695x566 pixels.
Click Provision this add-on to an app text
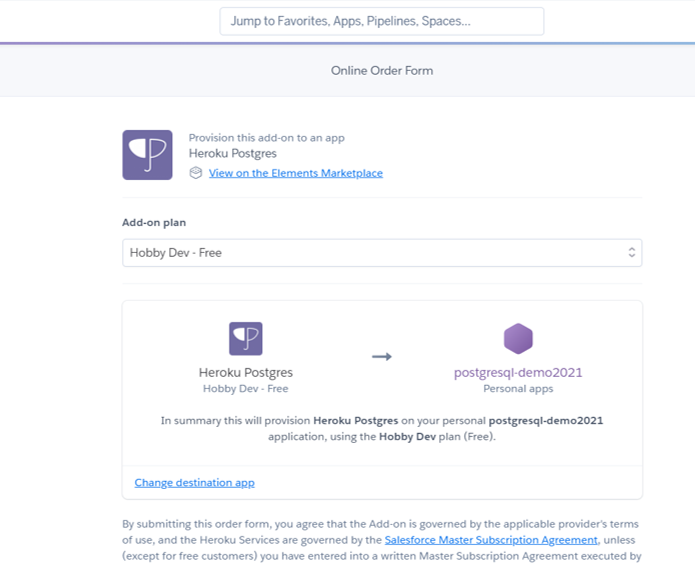pyautogui.click(x=267, y=138)
